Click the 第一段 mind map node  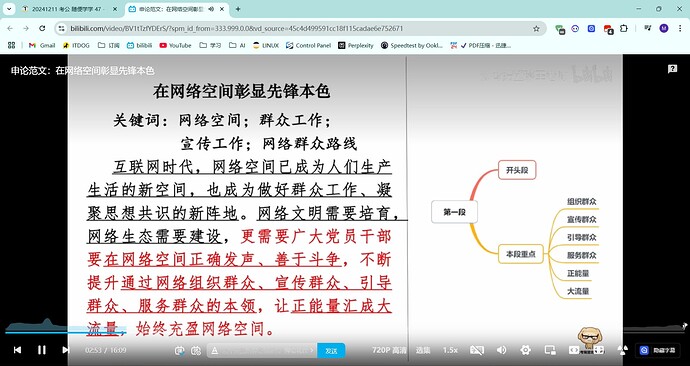pyautogui.click(x=455, y=212)
